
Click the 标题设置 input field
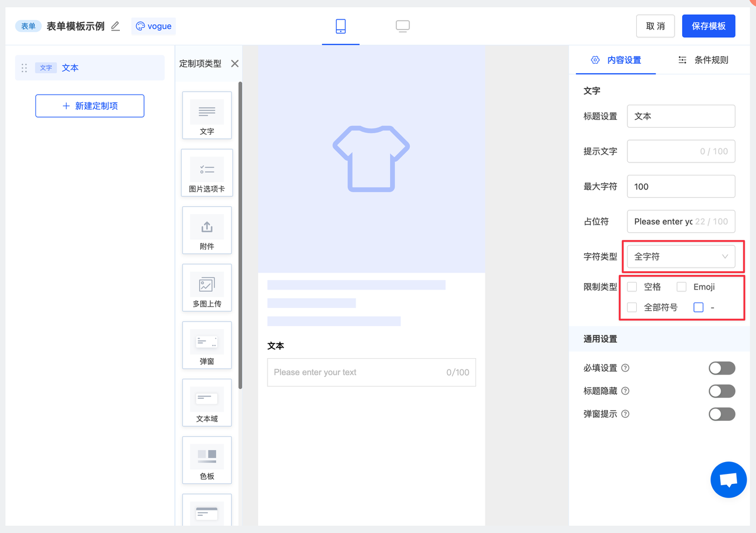681,116
